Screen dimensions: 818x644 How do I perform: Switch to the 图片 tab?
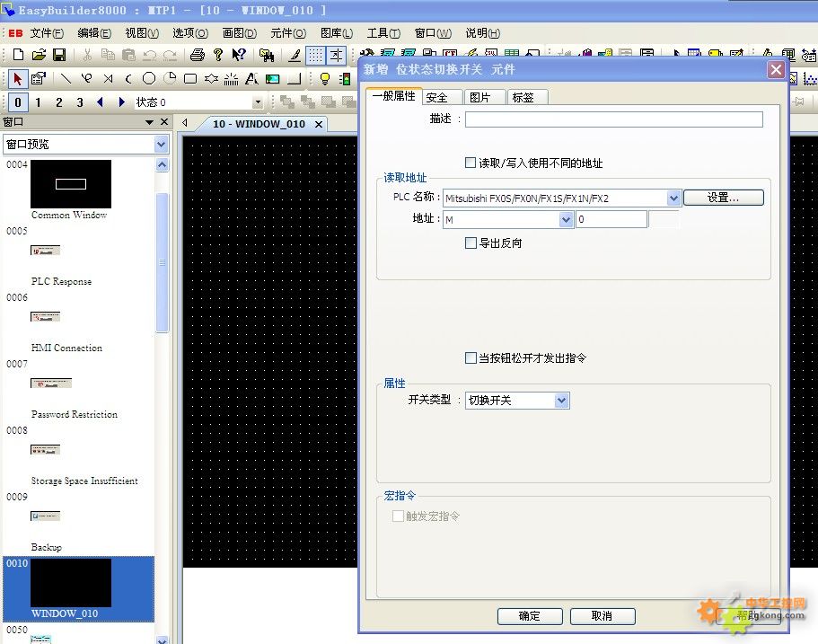pyautogui.click(x=485, y=97)
